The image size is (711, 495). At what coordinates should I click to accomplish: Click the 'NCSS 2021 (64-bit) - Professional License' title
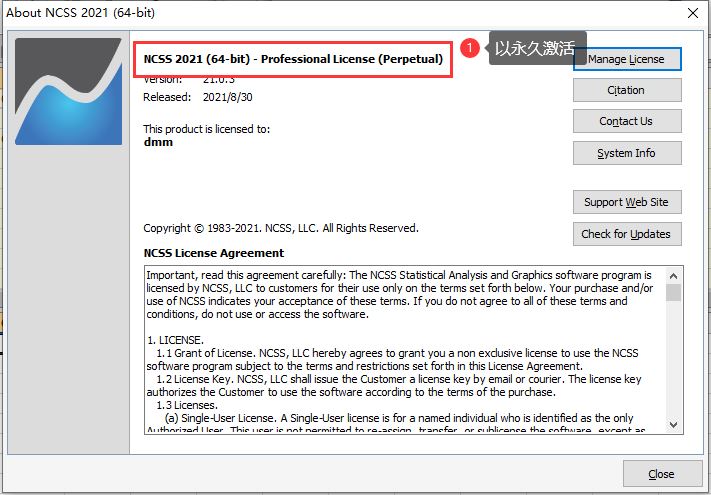coord(293,59)
